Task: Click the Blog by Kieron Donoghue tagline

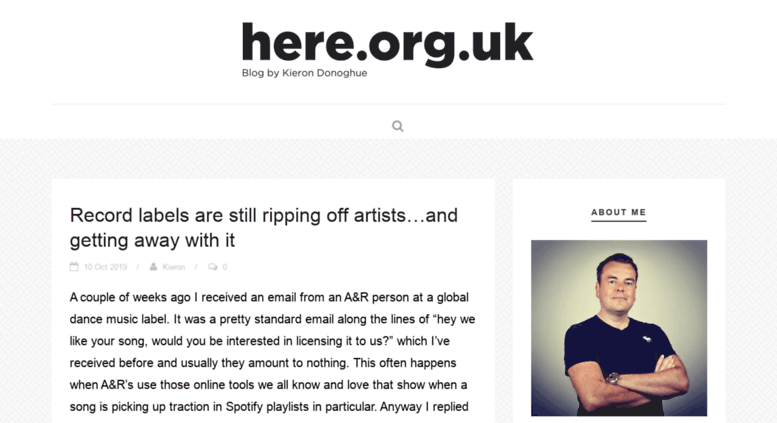Action: pos(304,73)
